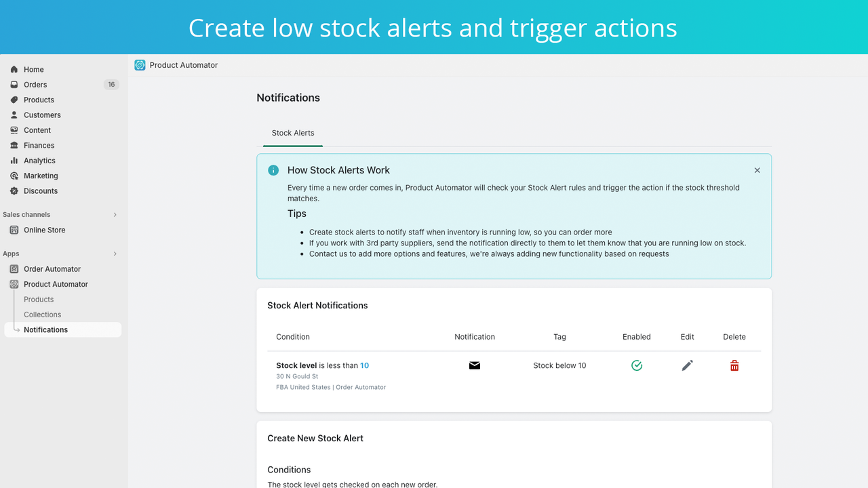Click the Tag column header
868x488 pixels.
pyautogui.click(x=559, y=337)
